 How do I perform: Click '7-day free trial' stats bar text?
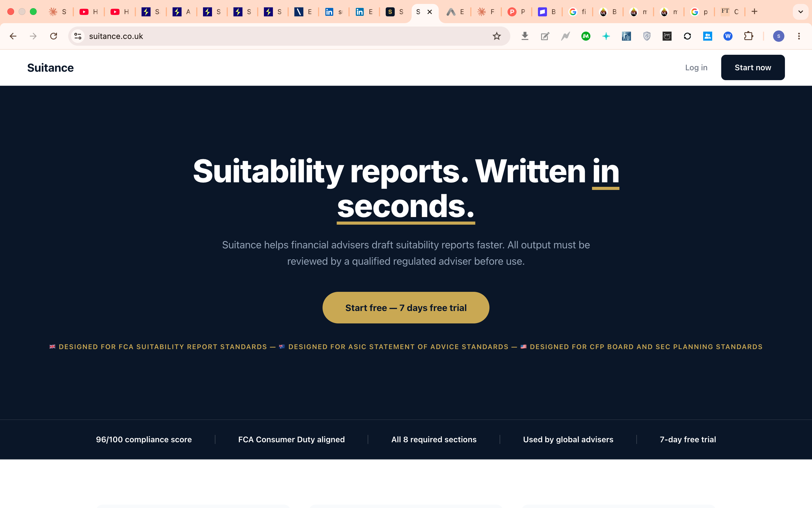click(x=688, y=439)
